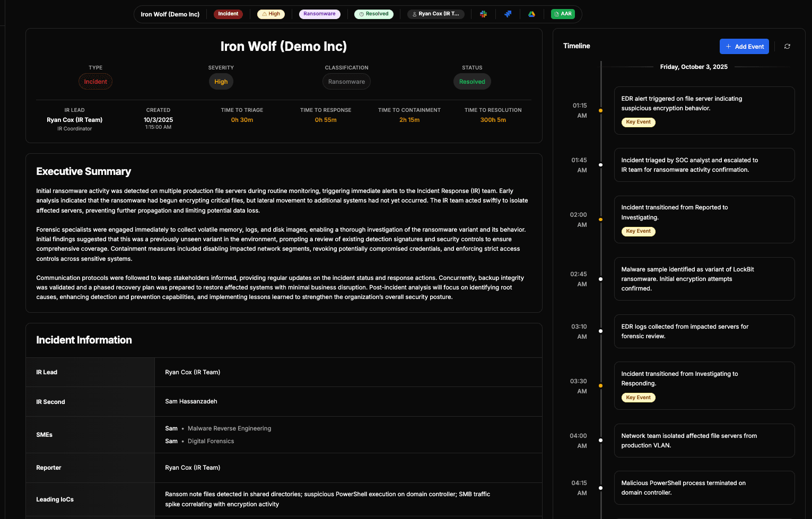Viewport: 812px width, 519px height.
Task: Open the LockBit malware sample event card
Action: 704,279
